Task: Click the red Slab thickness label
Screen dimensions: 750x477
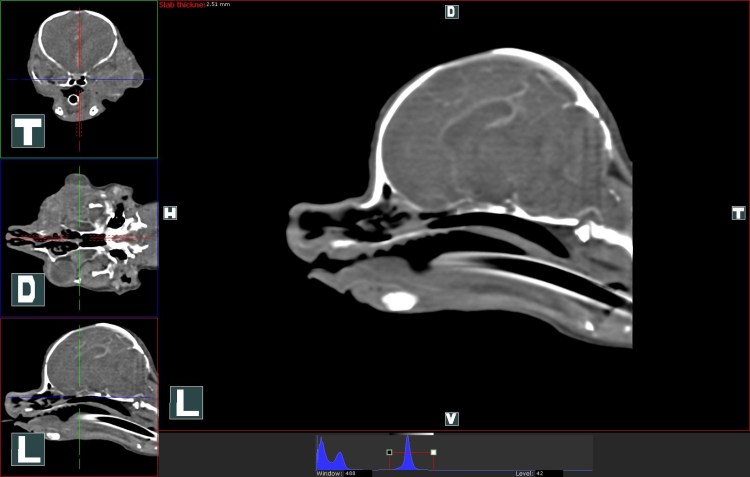Action: click(x=181, y=5)
